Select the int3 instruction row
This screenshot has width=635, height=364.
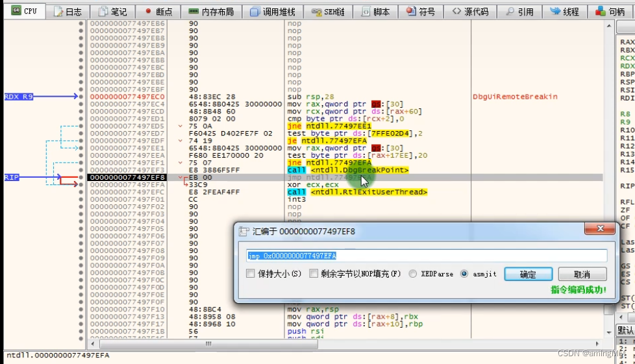click(x=297, y=199)
